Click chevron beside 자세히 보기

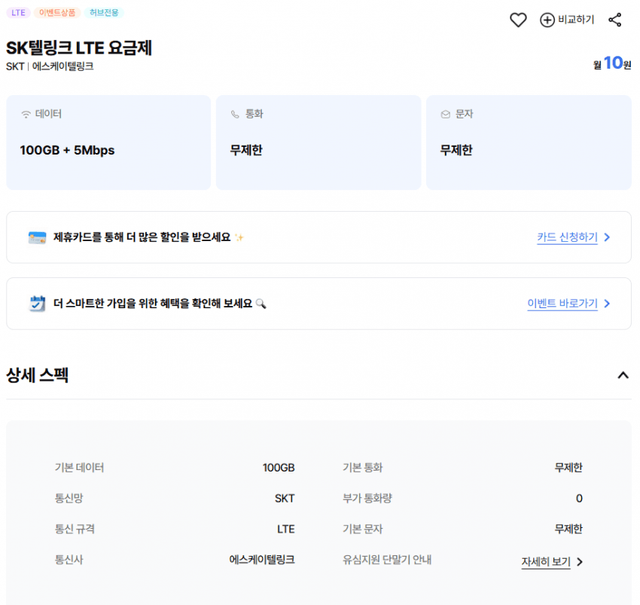coord(580,562)
